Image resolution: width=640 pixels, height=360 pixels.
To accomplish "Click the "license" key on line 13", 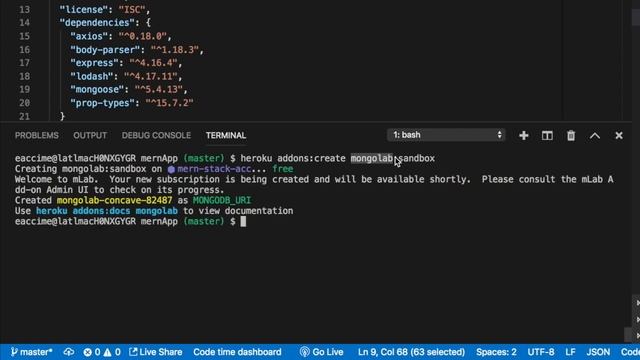I will [x=84, y=9].
